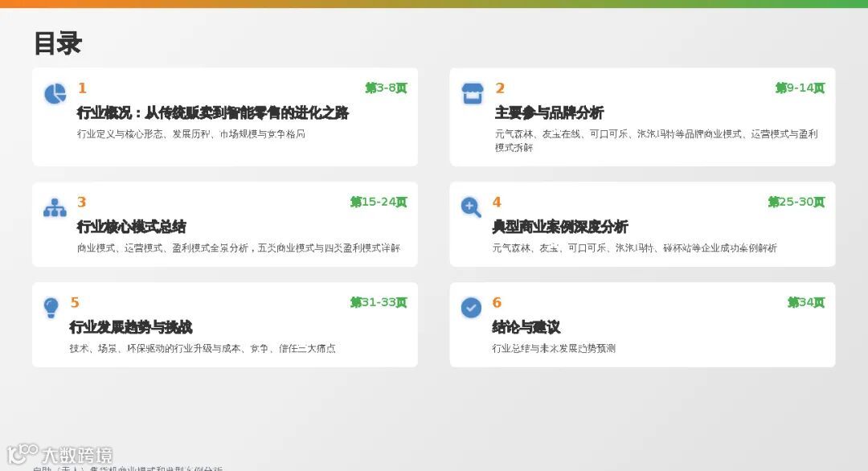Viewport: 868px width, 471px height.
Task: Click the 目录 page title
Action: [x=58, y=43]
